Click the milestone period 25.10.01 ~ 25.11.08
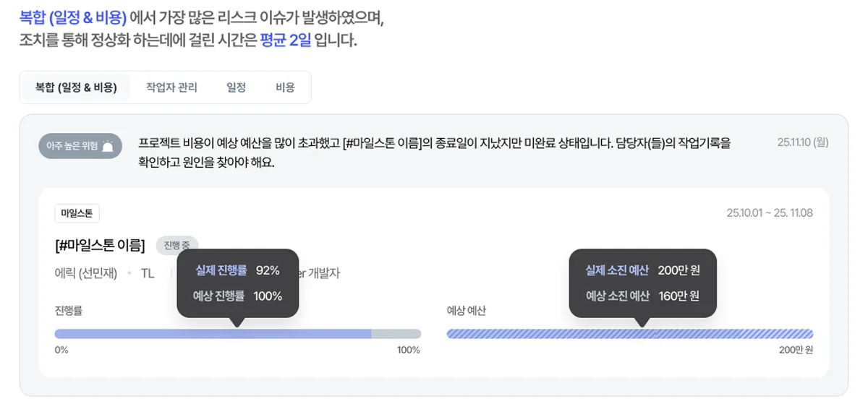Screen dimensions: 868x404 pyautogui.click(x=770, y=213)
